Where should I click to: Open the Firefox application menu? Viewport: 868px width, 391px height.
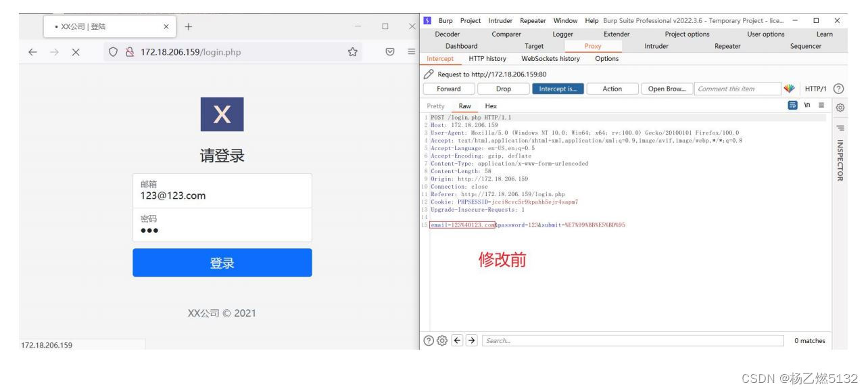point(411,52)
